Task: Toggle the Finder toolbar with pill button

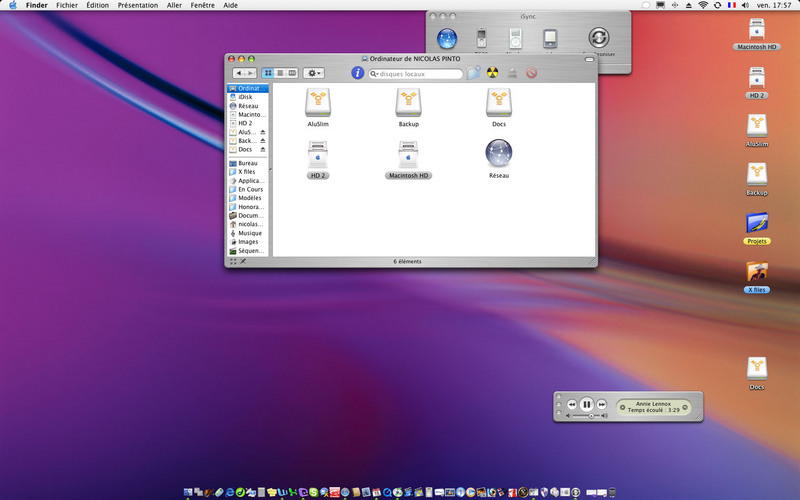Action: coord(589,59)
